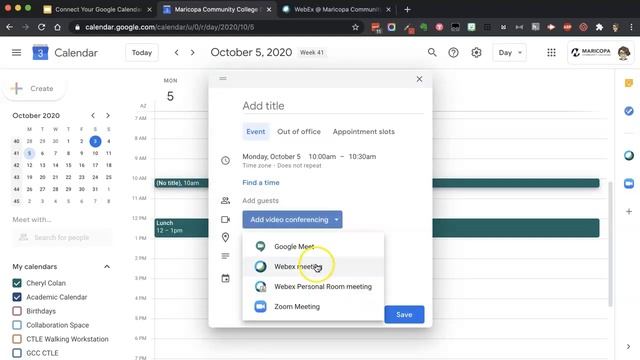Image resolution: width=640 pixels, height=360 pixels.
Task: Go to previous day arrow
Action: pyautogui.click(x=176, y=52)
